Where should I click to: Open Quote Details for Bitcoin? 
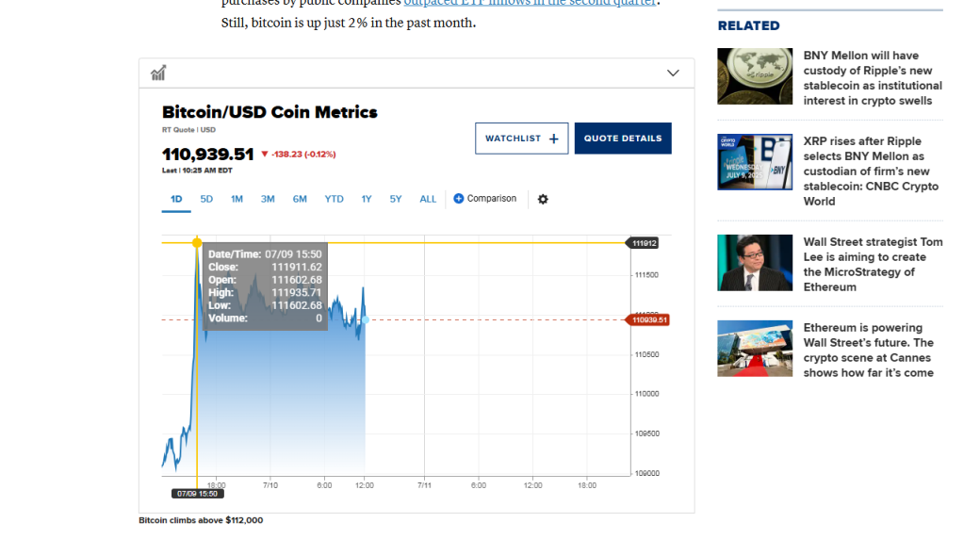point(623,139)
